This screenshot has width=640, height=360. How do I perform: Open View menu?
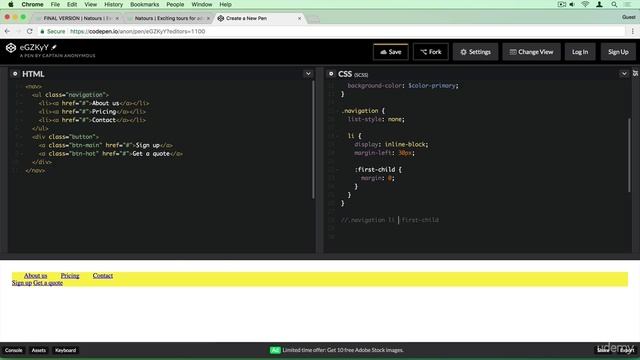(x=91, y=4)
